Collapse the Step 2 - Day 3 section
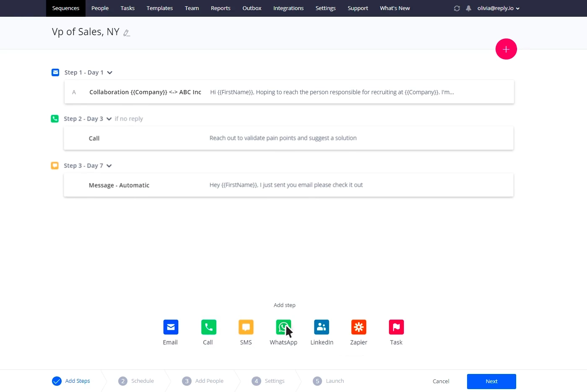 point(109,119)
